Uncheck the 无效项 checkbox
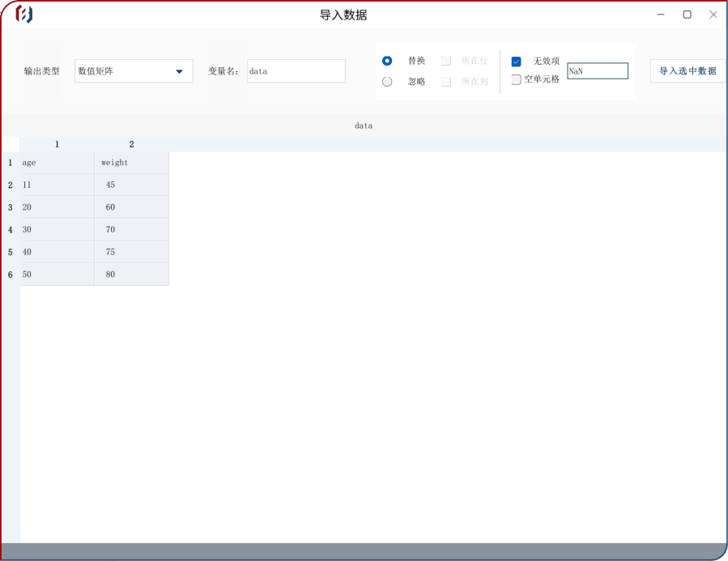 516,62
